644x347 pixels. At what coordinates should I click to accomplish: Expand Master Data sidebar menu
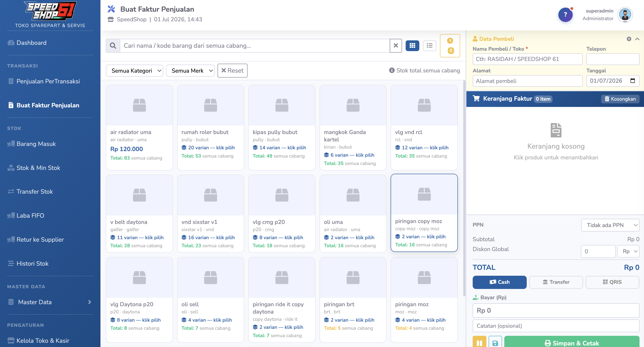tap(50, 302)
